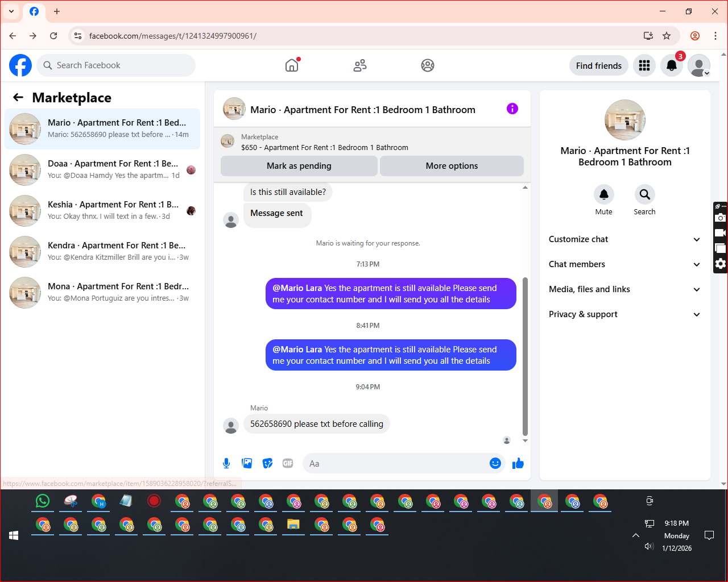The height and width of the screenshot is (582, 728).
Task: Show hidden system tray icons chevron
Action: click(636, 535)
